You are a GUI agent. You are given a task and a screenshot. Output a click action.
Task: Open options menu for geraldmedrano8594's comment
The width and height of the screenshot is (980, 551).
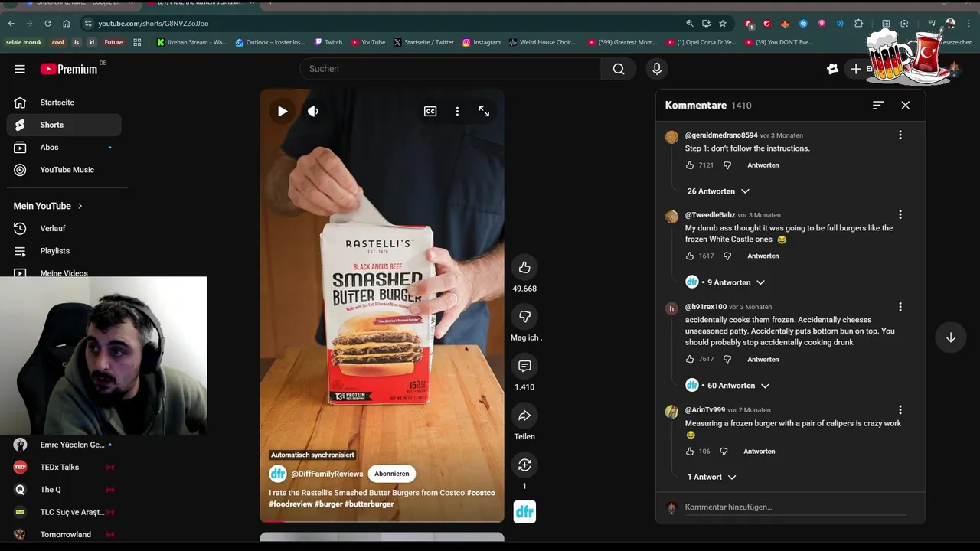[x=900, y=135]
